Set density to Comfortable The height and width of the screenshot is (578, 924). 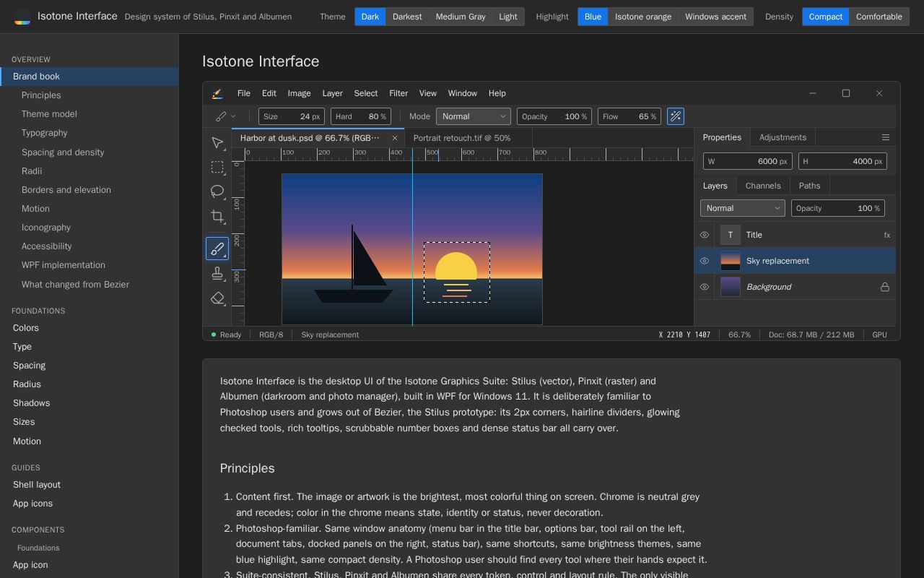879,17
